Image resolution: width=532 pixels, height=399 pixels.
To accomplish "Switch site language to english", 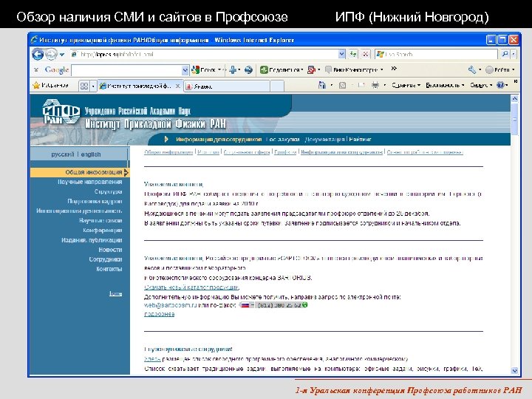I will pyautogui.click(x=91, y=154).
